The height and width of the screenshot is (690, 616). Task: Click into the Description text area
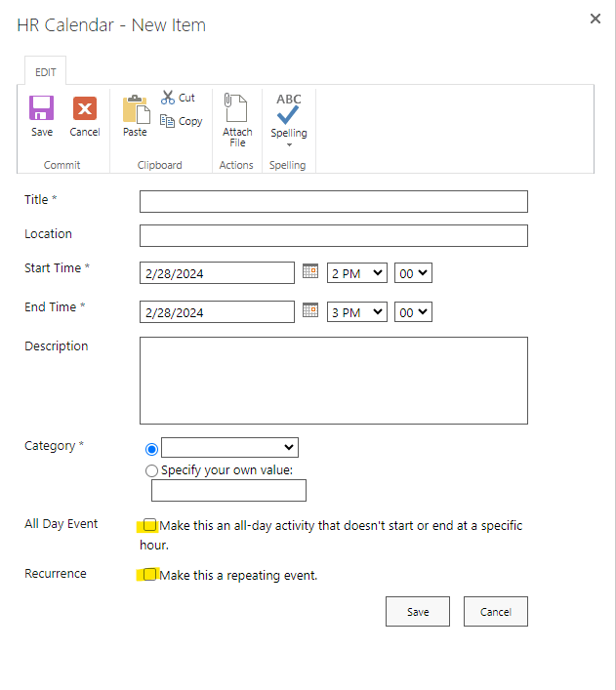click(333, 381)
